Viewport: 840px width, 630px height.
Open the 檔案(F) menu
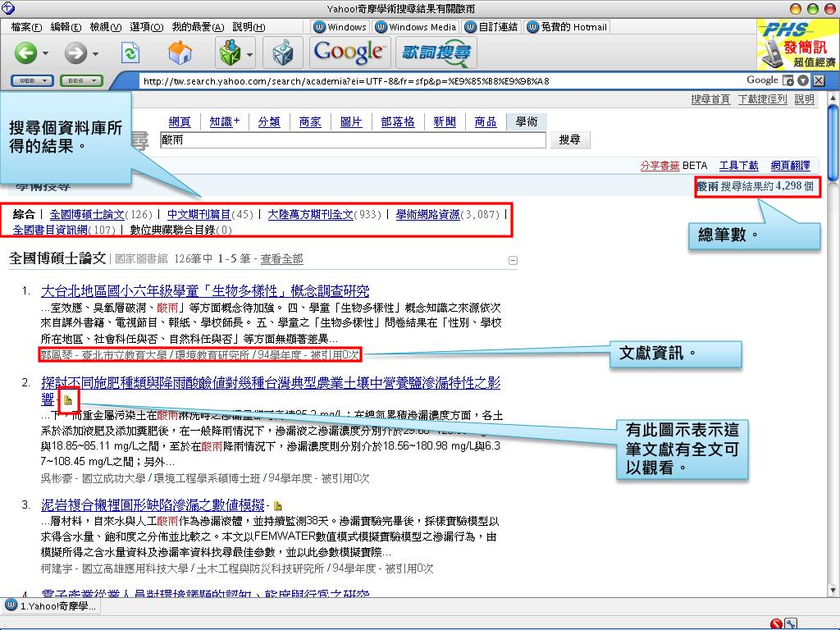pos(26,27)
